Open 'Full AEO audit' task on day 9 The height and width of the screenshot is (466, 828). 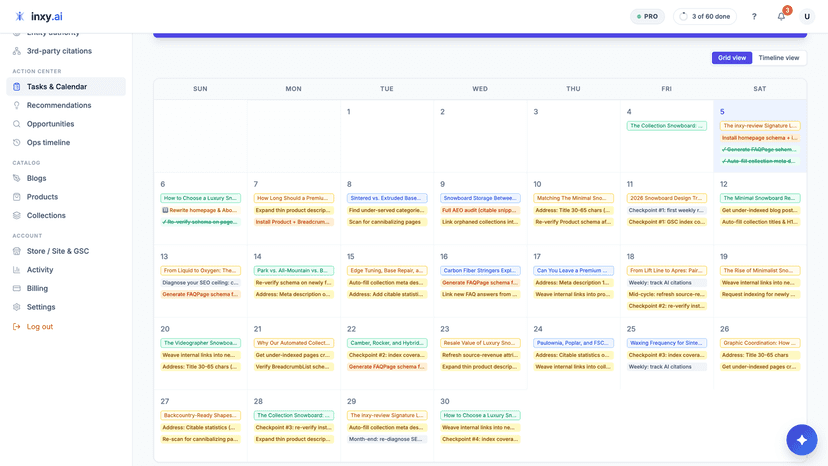tap(480, 210)
